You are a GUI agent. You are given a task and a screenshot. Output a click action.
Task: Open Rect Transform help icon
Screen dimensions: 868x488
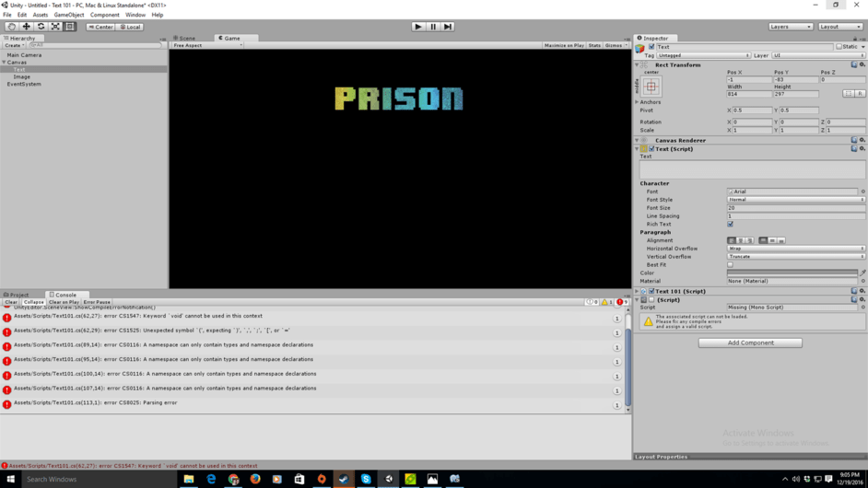pos(854,64)
